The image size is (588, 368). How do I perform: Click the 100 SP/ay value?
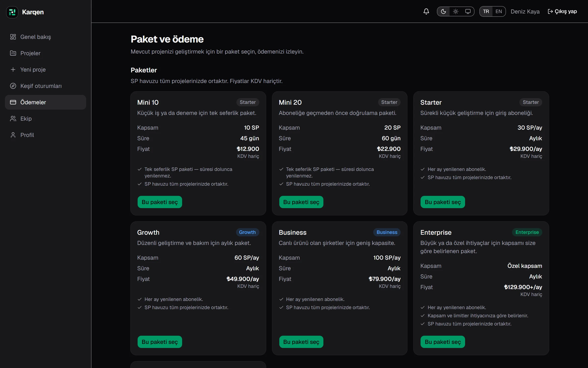[387, 258]
